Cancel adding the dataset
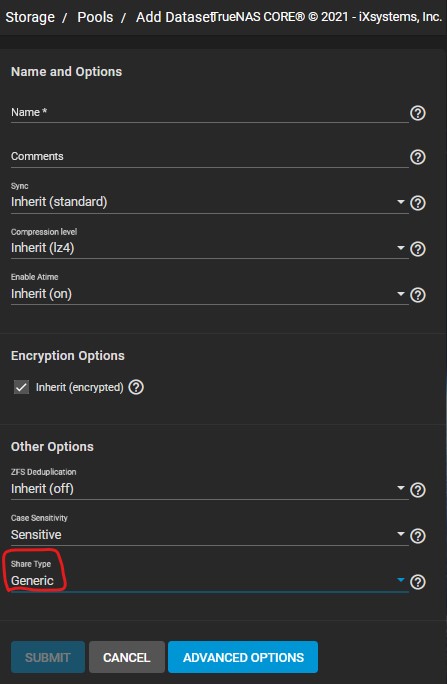Image resolution: width=447 pixels, height=684 pixels. pyautogui.click(x=126, y=657)
